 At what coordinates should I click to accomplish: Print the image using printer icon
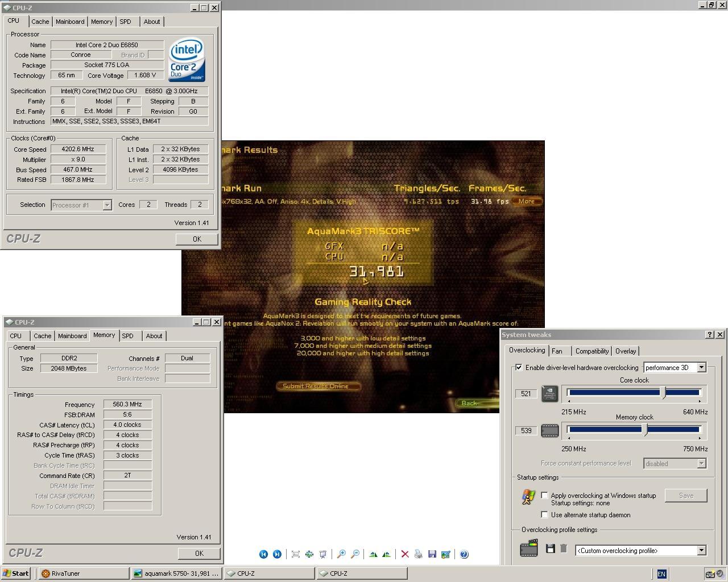pos(419,554)
